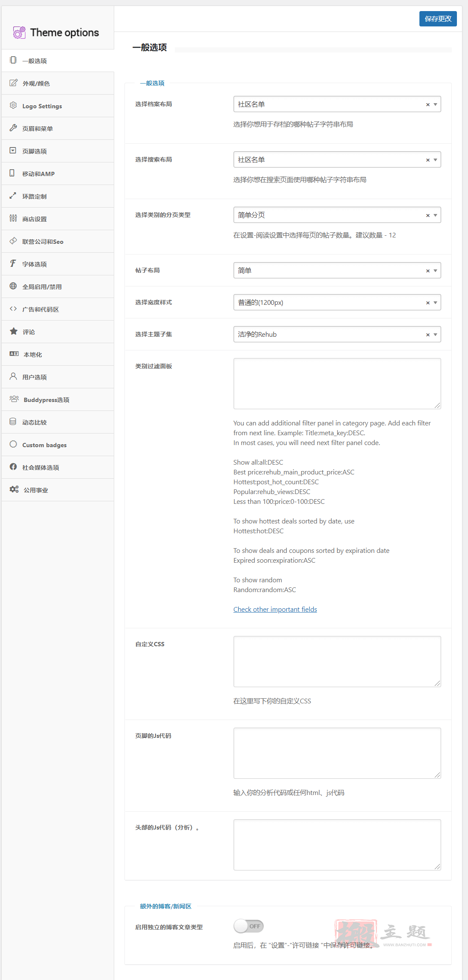Go to the 商店设置 section
Viewport: 468px width, 980px height.
[x=58, y=219]
